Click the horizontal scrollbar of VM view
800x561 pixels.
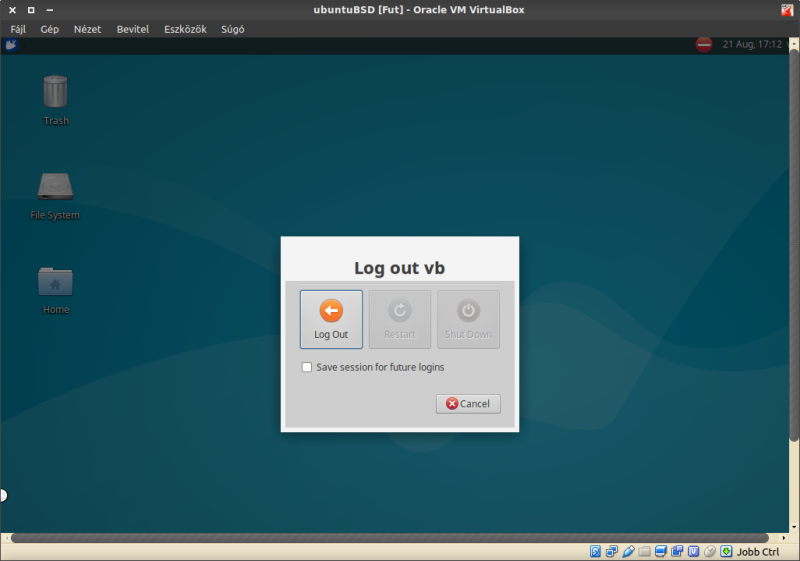click(390, 538)
